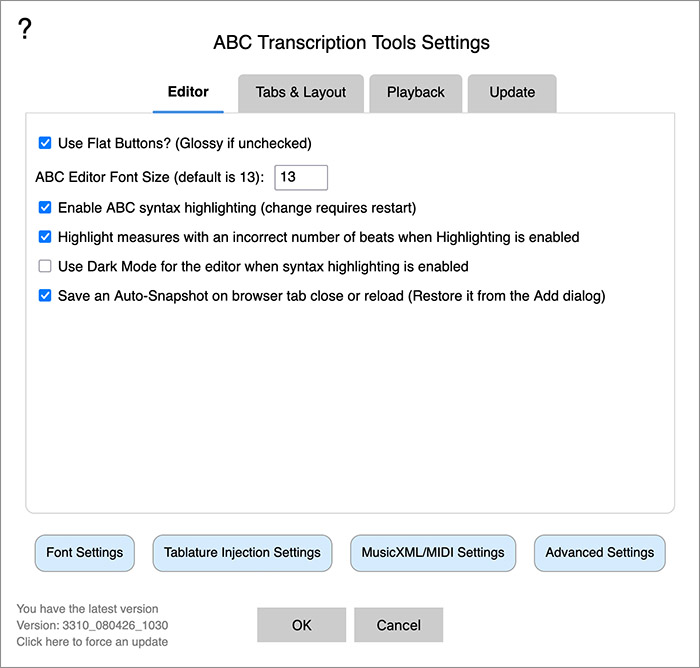Viewport: 700px width, 668px height.
Task: Switch to the Tabs & Layout tab
Action: 301,92
